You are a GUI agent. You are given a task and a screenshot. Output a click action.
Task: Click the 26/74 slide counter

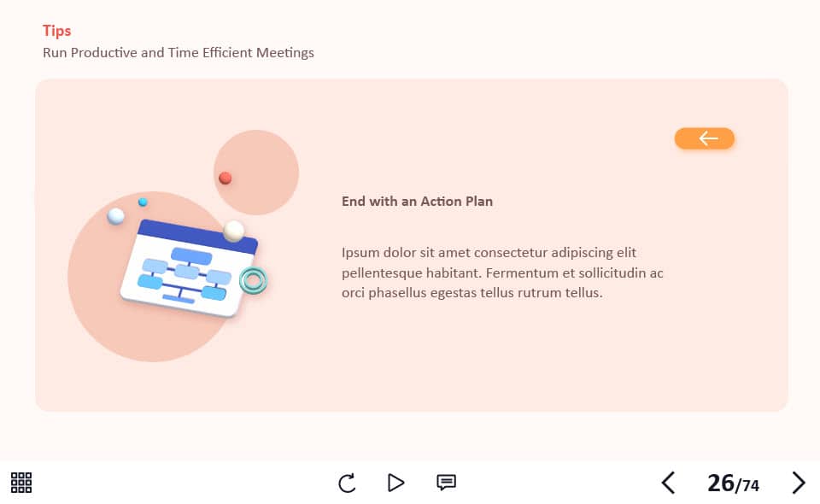pos(733,483)
